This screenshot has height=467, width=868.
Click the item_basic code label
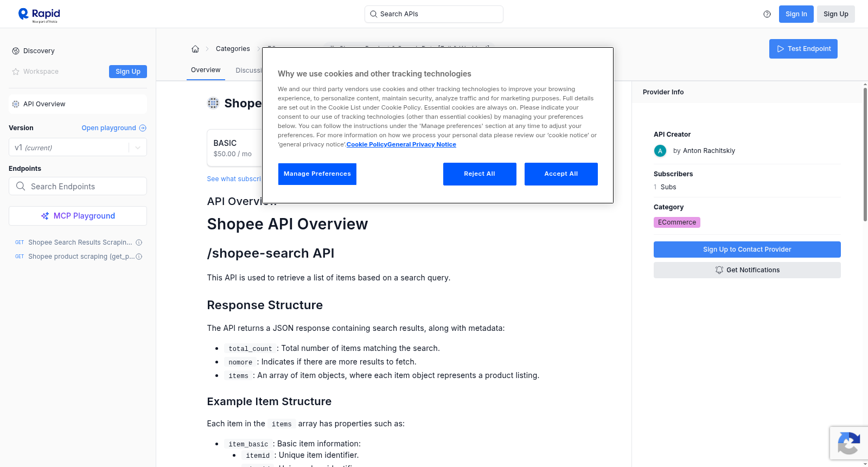[248, 444]
